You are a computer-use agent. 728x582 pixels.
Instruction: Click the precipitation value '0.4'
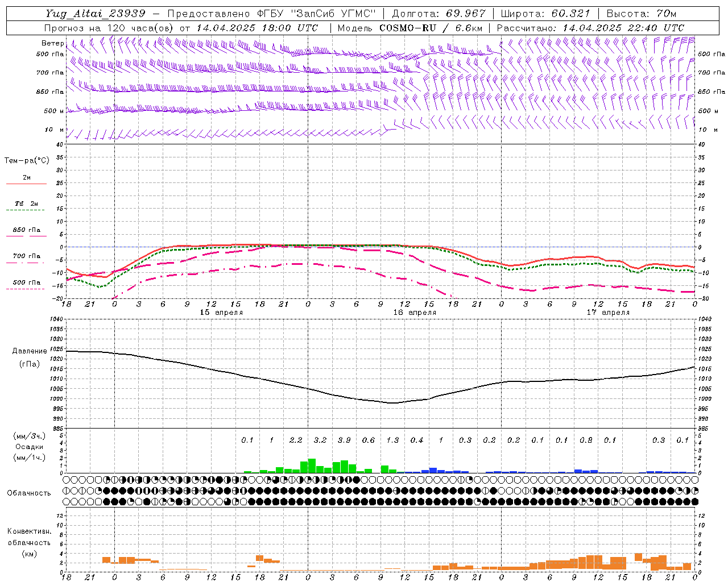[x=417, y=440]
